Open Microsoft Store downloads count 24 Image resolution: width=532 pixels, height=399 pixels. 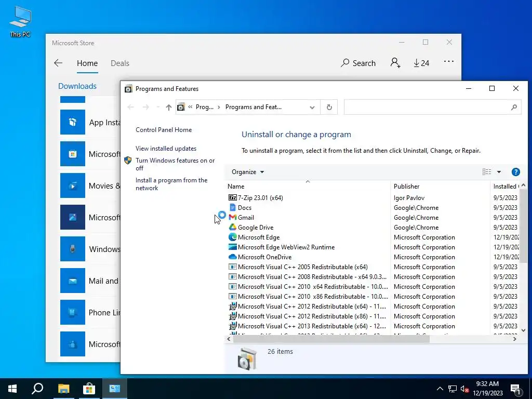tap(421, 63)
